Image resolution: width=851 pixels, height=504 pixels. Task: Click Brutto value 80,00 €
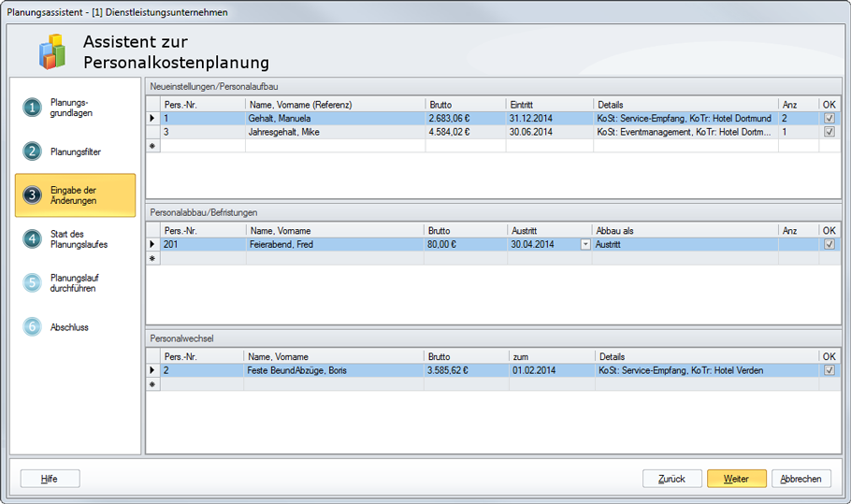coord(466,244)
